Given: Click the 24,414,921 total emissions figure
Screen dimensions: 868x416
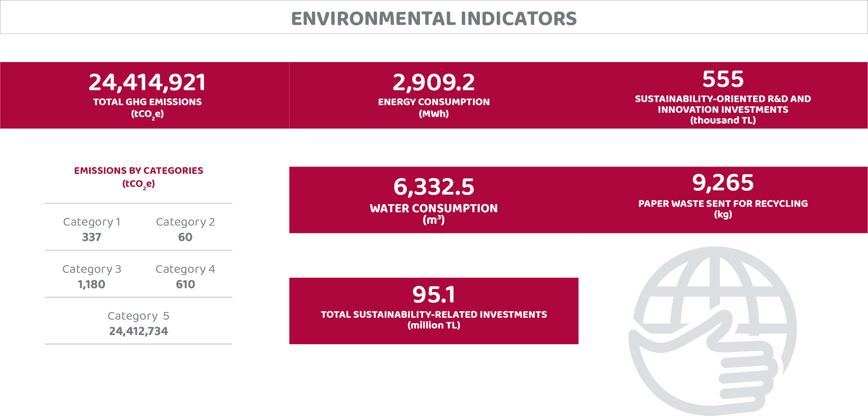Looking at the screenshot, I should click(147, 82).
